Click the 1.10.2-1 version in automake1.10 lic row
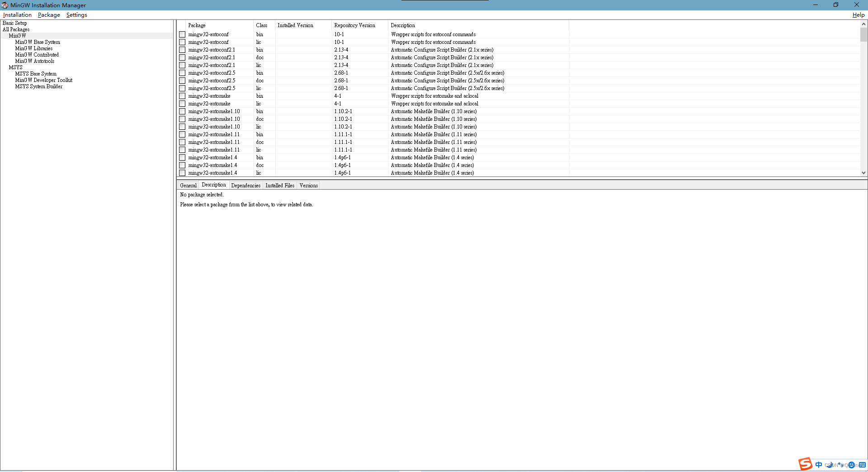Screen dimensions: 868x472 tap(343, 127)
